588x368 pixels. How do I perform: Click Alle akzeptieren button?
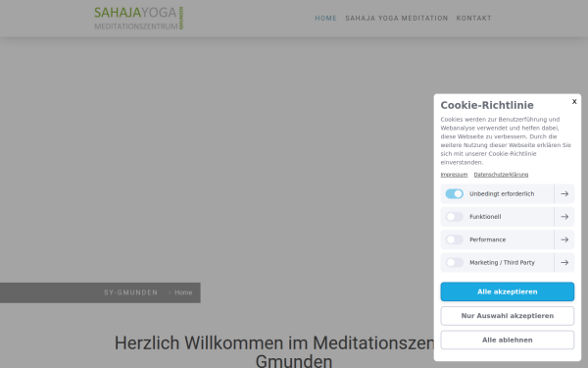tap(507, 291)
